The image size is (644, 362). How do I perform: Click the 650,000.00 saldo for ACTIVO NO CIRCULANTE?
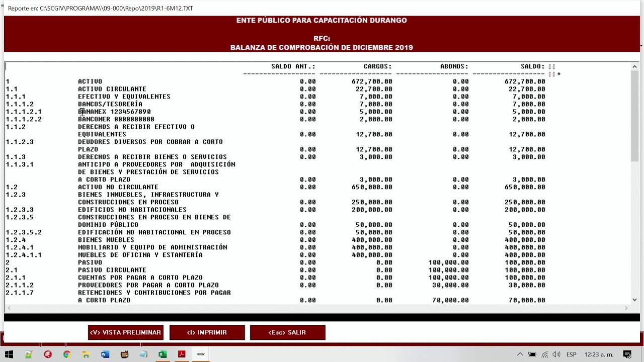[x=525, y=187]
